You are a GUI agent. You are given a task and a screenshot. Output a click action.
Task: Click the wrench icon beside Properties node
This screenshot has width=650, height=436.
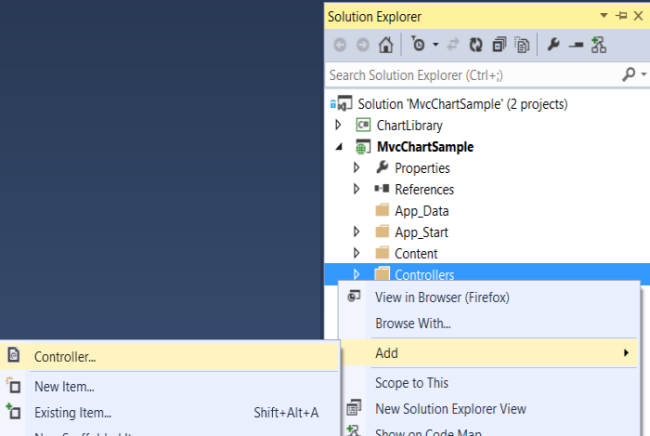[x=382, y=167]
